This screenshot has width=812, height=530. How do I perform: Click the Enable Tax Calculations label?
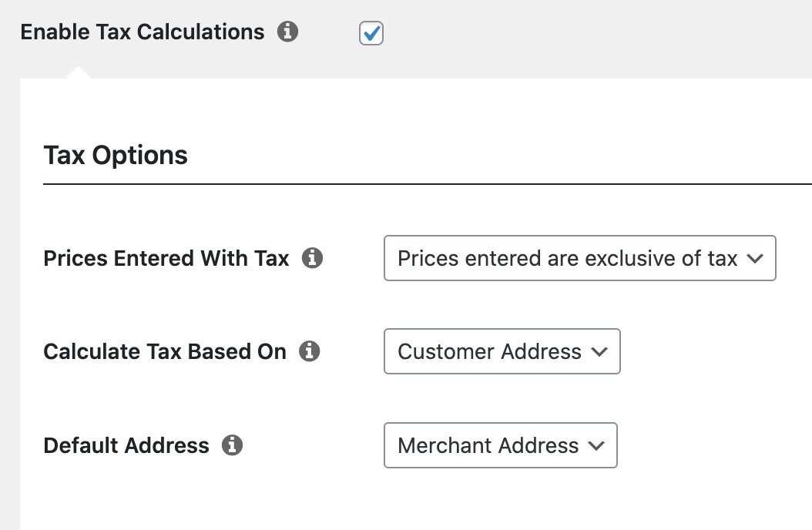(143, 32)
